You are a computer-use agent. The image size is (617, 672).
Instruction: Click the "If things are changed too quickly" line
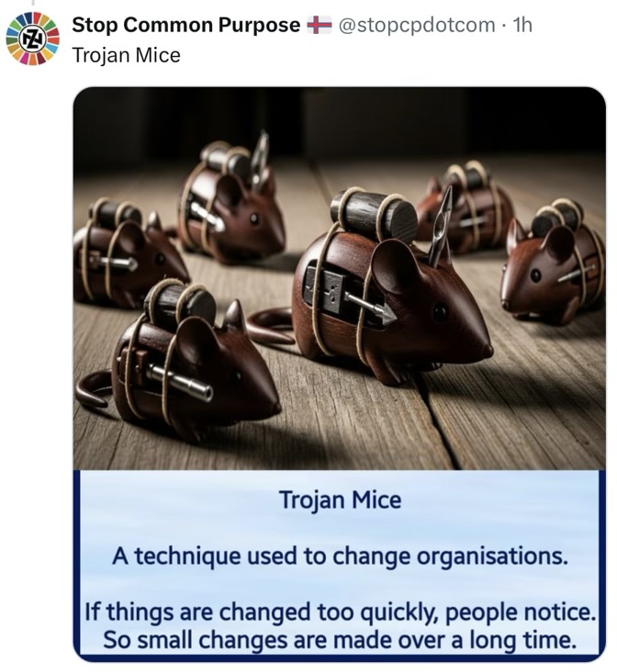pyautogui.click(x=340, y=610)
